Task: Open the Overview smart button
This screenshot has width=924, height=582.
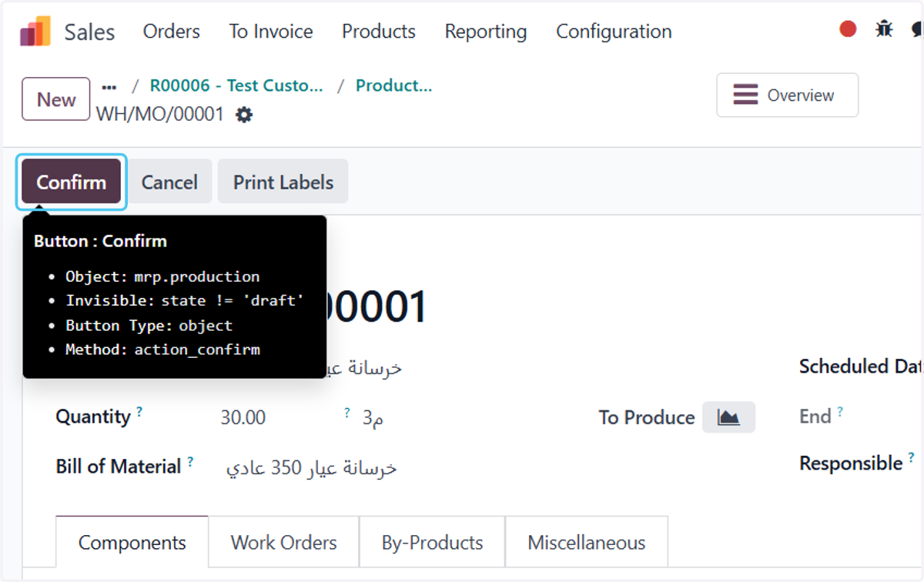Action: coord(787,95)
